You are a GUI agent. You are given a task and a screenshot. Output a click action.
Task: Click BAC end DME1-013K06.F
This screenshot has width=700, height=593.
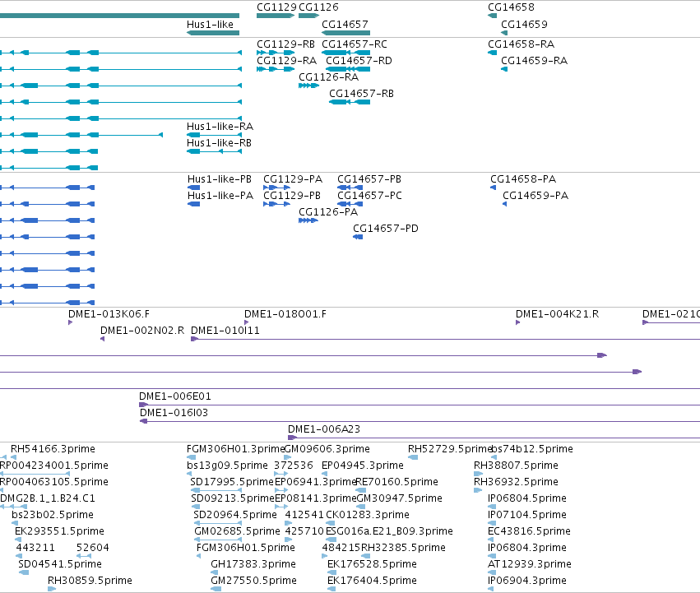[x=109, y=314]
